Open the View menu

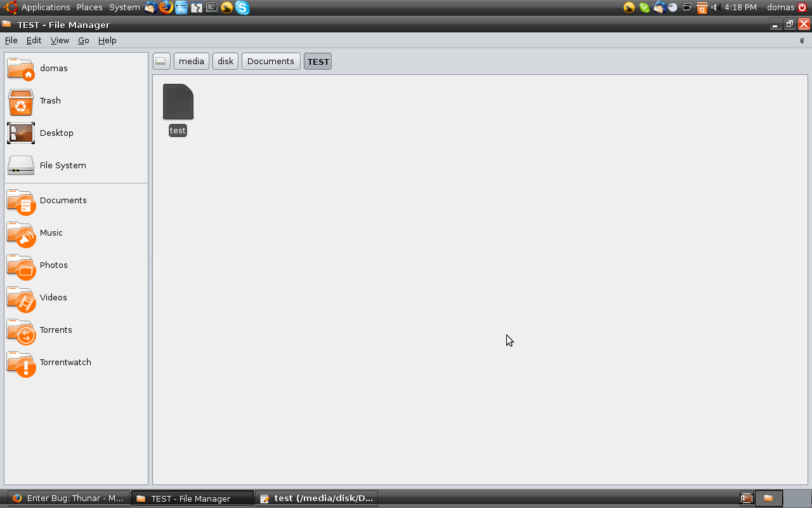60,40
